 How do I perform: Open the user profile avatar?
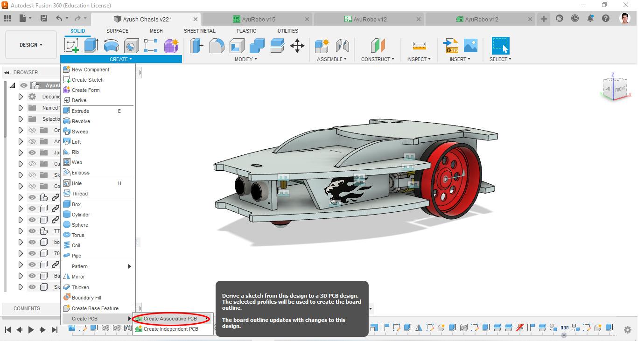tap(625, 18)
